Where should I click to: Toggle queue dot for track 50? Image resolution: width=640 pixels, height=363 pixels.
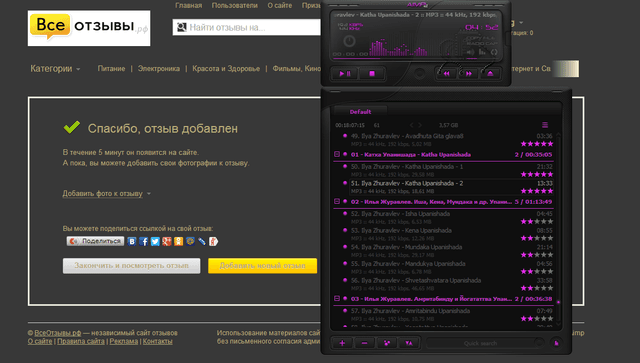[x=345, y=166]
